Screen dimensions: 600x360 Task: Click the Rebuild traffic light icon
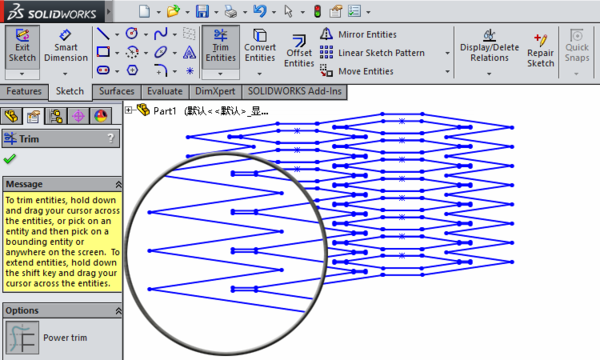point(317,11)
